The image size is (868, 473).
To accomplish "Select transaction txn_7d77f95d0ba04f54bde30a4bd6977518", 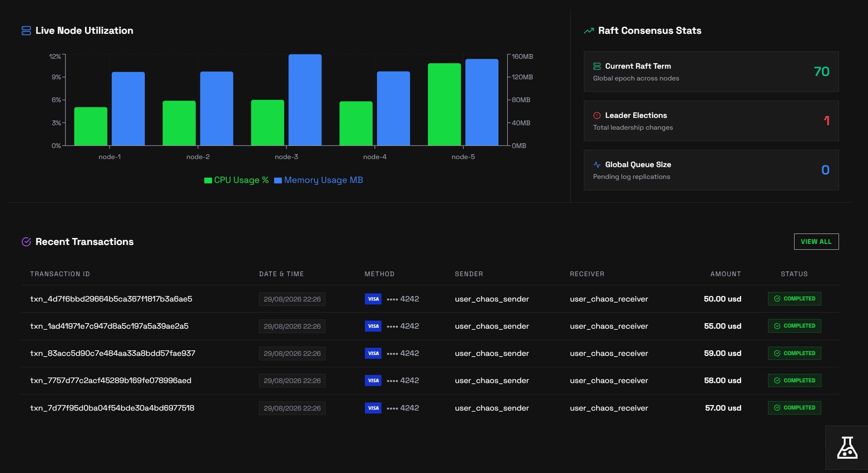I will click(112, 408).
